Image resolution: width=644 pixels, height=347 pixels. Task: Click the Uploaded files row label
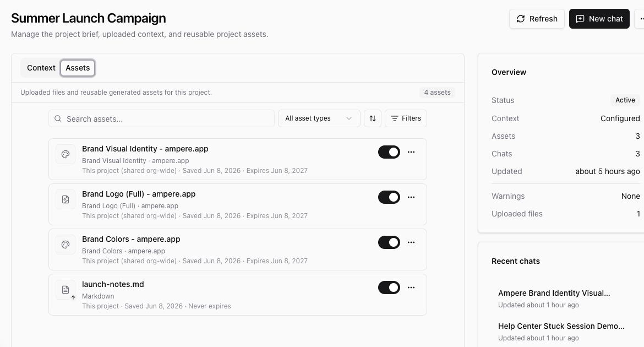click(x=517, y=214)
